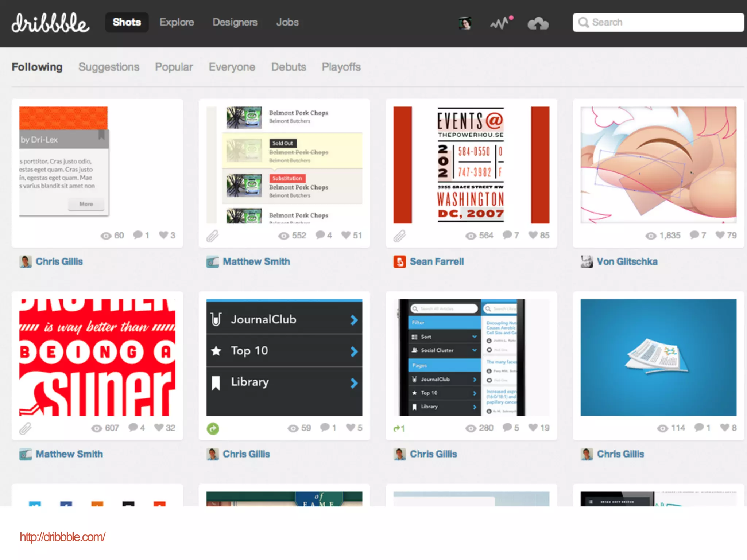747x560 pixels.
Task: Open the http://dribbble.com/ link
Action: [62, 537]
